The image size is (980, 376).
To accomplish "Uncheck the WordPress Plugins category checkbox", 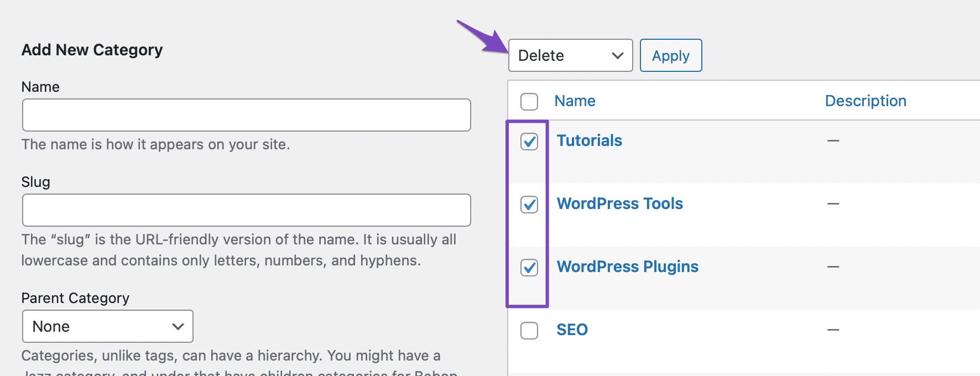I will [529, 268].
